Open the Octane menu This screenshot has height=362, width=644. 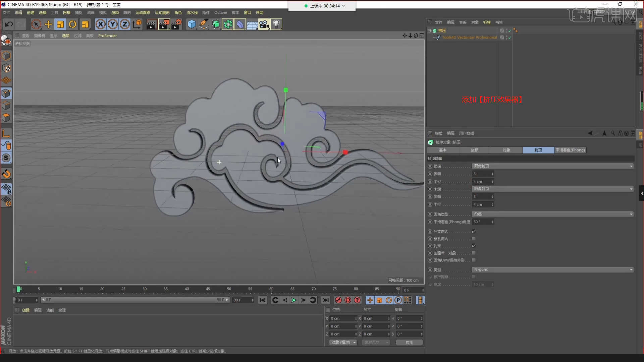(221, 12)
